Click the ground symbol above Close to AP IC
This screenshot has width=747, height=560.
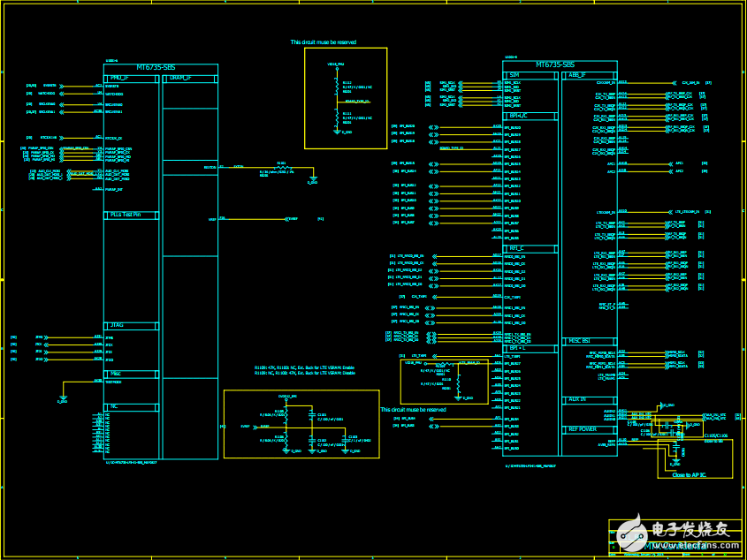click(675, 462)
